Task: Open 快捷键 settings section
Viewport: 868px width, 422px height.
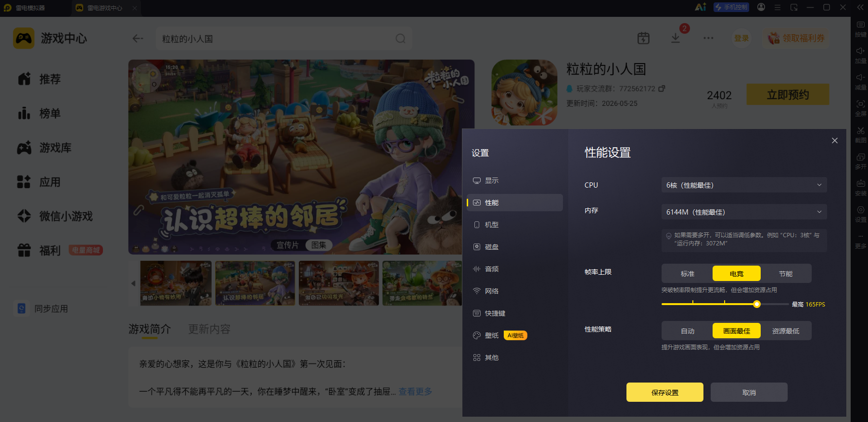Action: (x=515, y=313)
